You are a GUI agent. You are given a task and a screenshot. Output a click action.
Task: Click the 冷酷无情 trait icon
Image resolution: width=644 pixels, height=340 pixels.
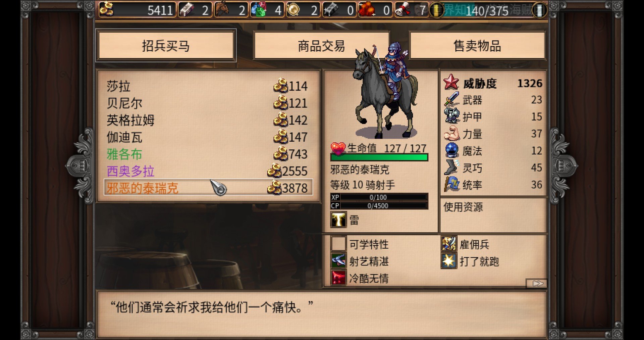[x=338, y=278]
